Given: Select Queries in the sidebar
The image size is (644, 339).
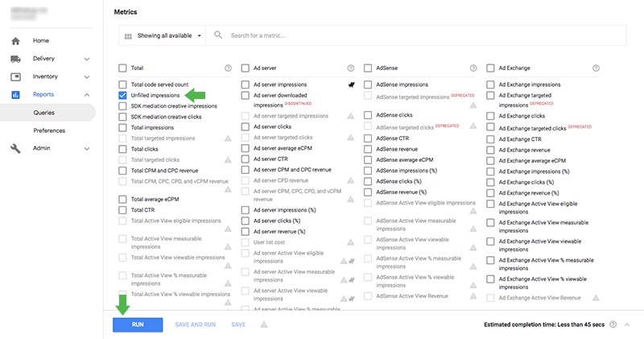Looking at the screenshot, I should point(44,113).
